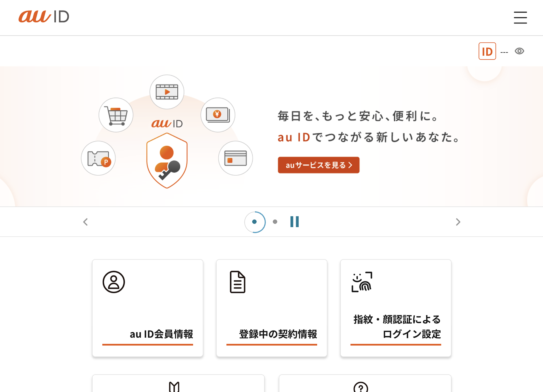Image resolution: width=543 pixels, height=392 pixels.
Task: Advance to next slide with right chevron
Action: coord(458,222)
